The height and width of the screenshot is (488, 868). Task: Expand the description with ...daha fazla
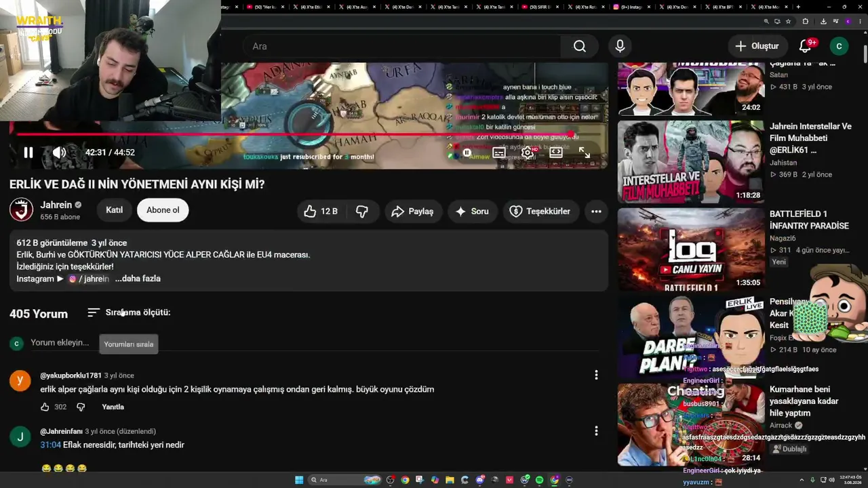pyautogui.click(x=138, y=279)
